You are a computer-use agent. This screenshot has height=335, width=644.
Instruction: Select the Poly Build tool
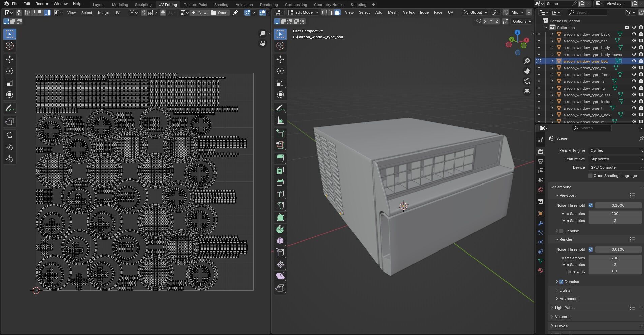click(280, 217)
